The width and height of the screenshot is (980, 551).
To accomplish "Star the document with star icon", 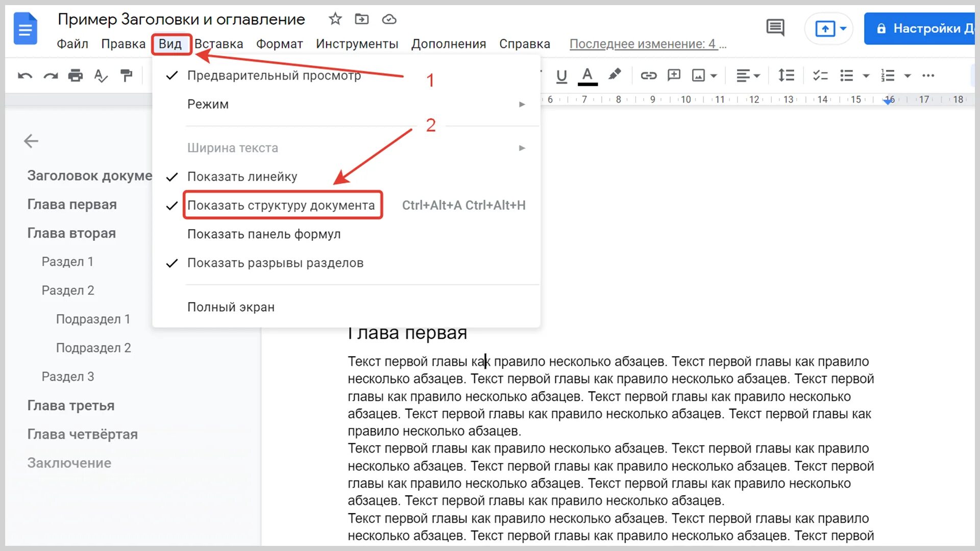I will 335,19.
